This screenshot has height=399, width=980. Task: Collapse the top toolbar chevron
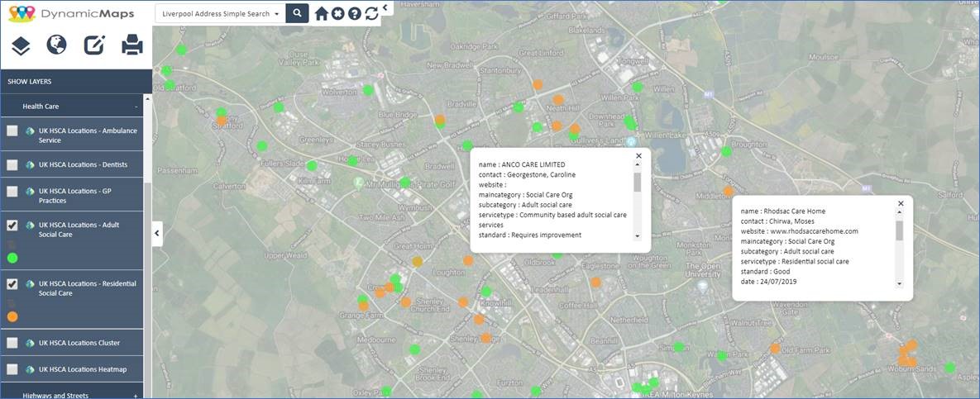385,7
